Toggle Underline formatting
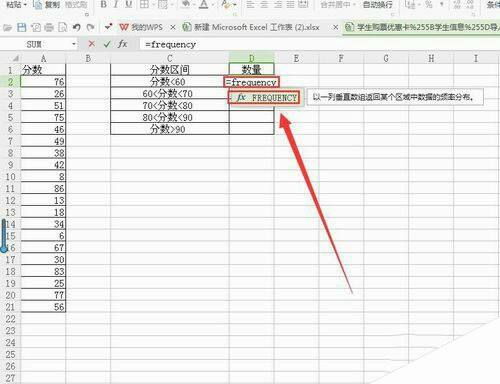The width and height of the screenshot is (500, 384). (x=128, y=4)
